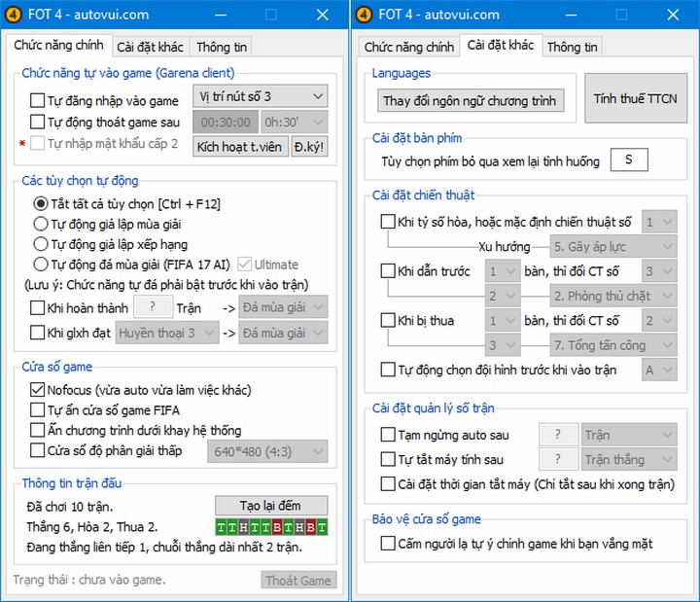
Task: Click Tạo lại đếm button
Action: pos(271,506)
